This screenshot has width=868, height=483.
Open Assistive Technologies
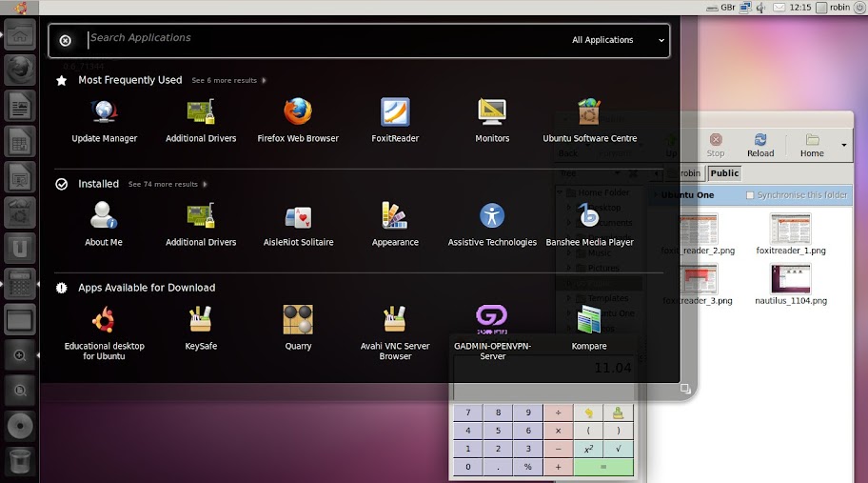(492, 224)
